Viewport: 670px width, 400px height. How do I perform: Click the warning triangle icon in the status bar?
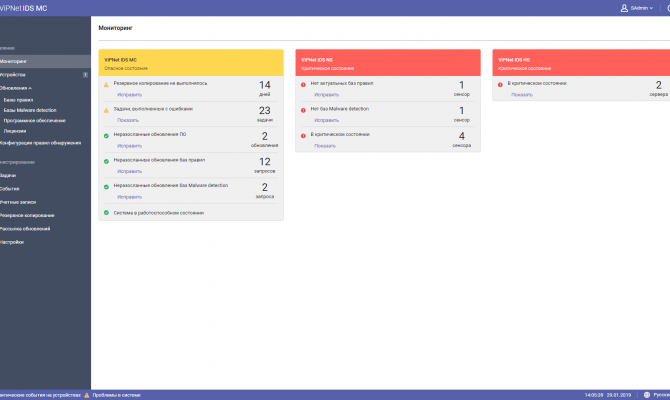pyautogui.click(x=87, y=395)
